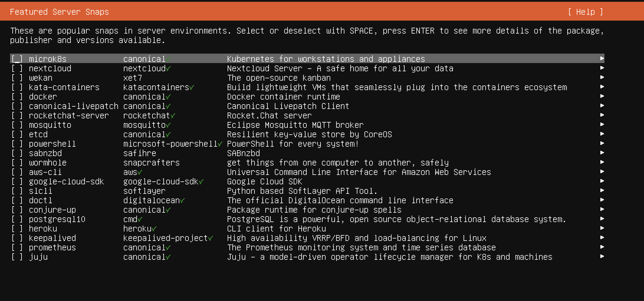
Task: Click publisher name 'xet7'
Action: pyautogui.click(x=133, y=78)
